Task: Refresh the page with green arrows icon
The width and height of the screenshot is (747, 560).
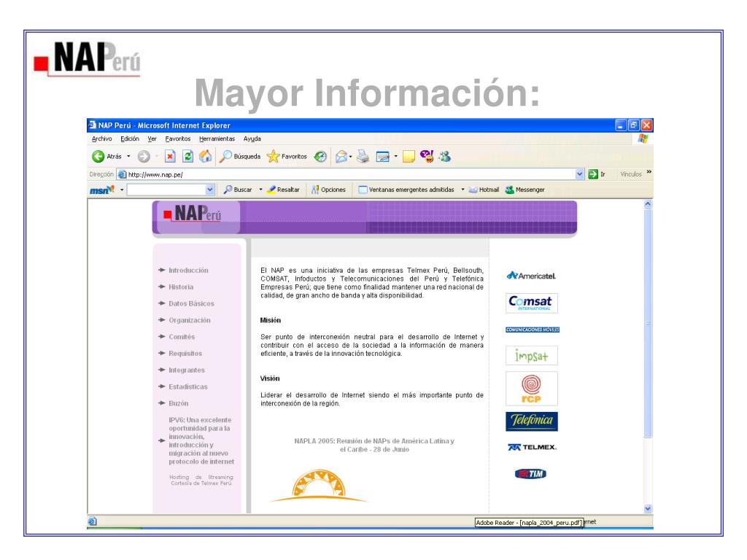Action: tap(188, 156)
